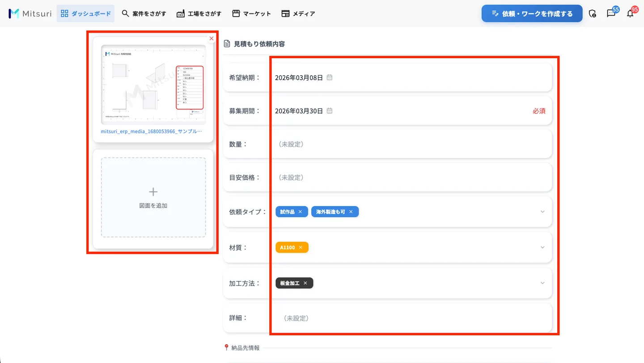Expand the 依頼タイプ dropdown
Viewport: 644px width, 363px height.
point(542,212)
